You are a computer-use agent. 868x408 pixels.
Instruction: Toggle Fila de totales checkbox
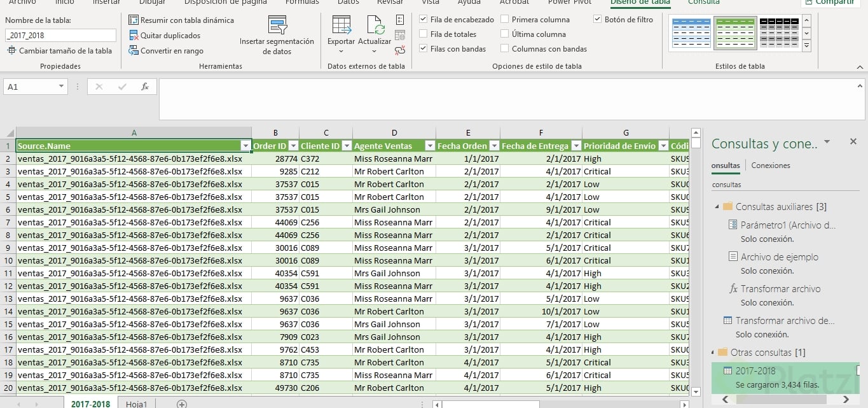click(x=424, y=34)
